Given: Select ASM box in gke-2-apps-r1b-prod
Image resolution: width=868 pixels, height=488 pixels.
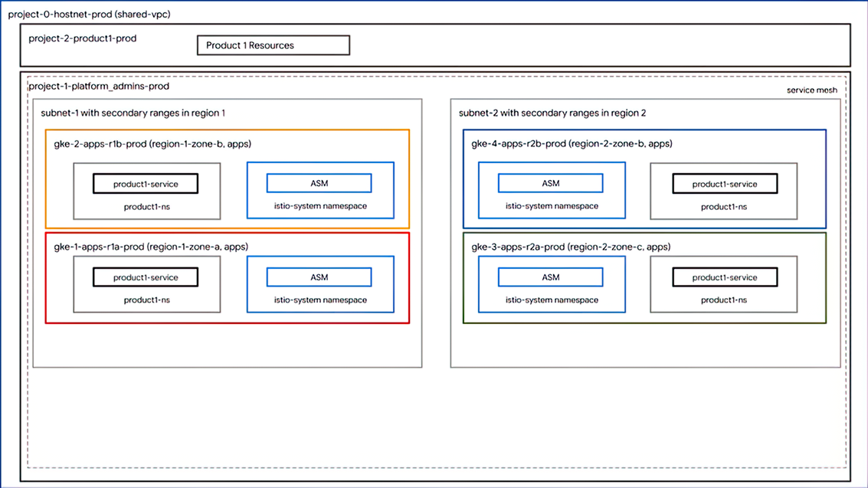Looking at the screenshot, I should click(x=319, y=183).
